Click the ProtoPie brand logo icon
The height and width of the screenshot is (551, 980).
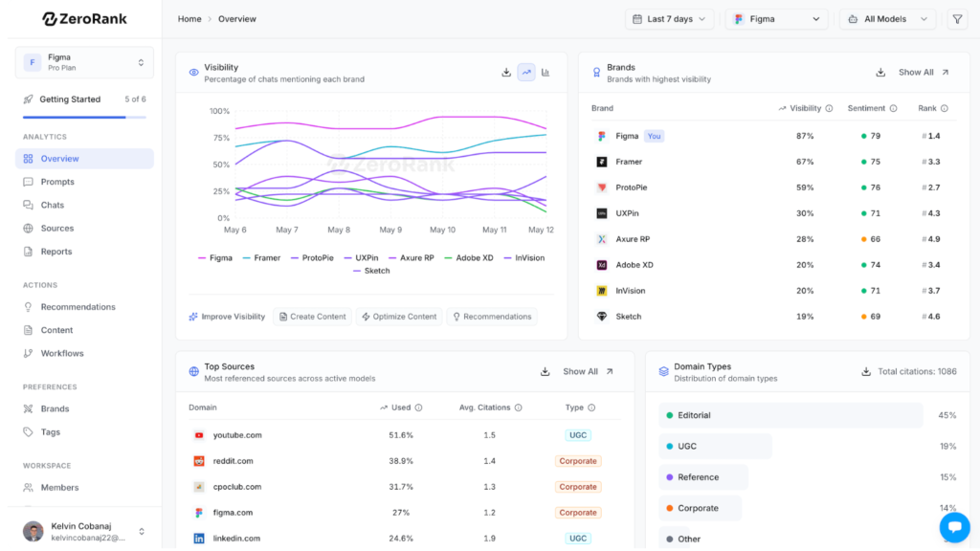602,187
